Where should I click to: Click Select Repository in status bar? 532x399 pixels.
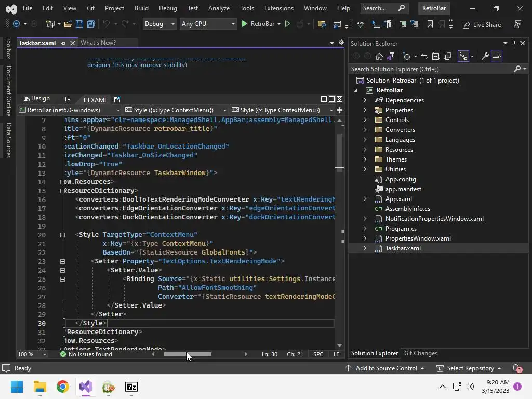coord(469,368)
